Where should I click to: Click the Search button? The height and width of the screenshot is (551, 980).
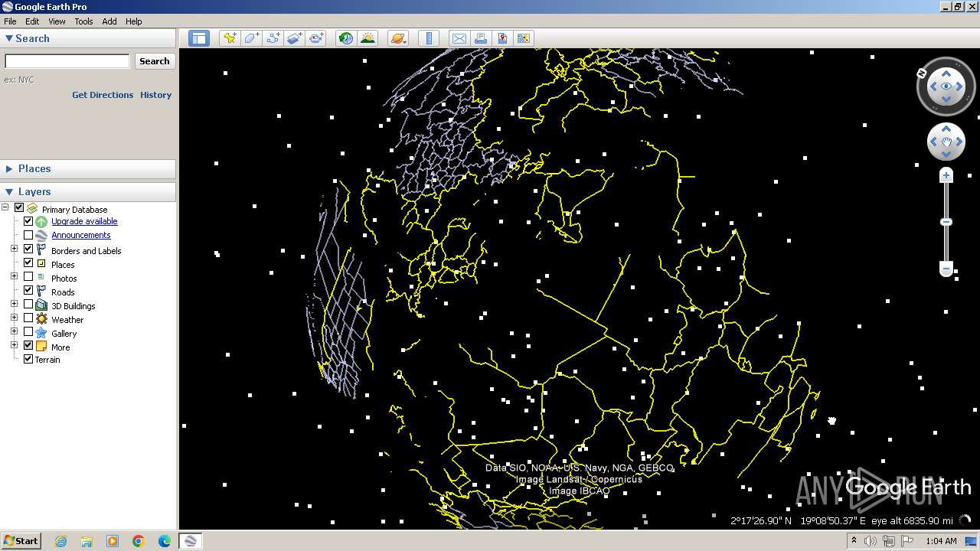[155, 61]
